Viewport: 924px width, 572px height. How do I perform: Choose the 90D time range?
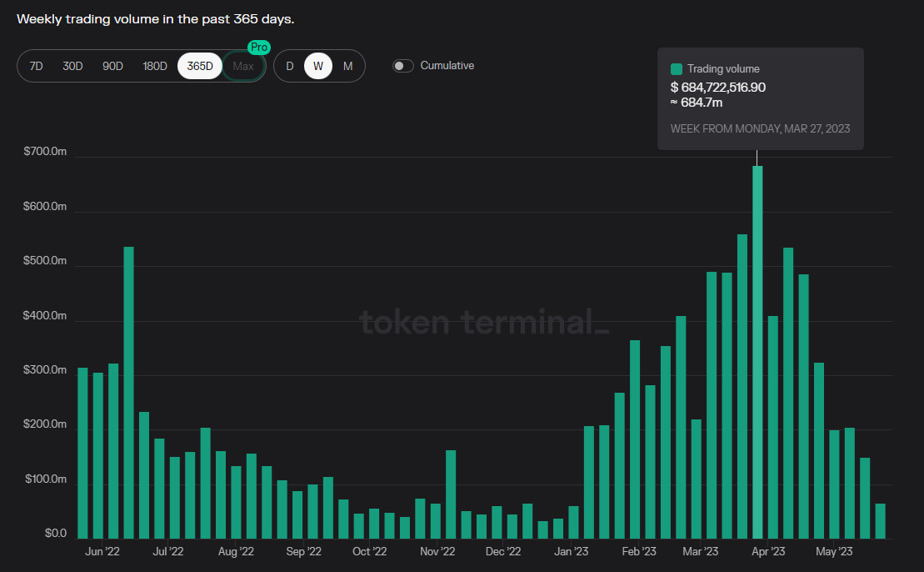(x=112, y=66)
